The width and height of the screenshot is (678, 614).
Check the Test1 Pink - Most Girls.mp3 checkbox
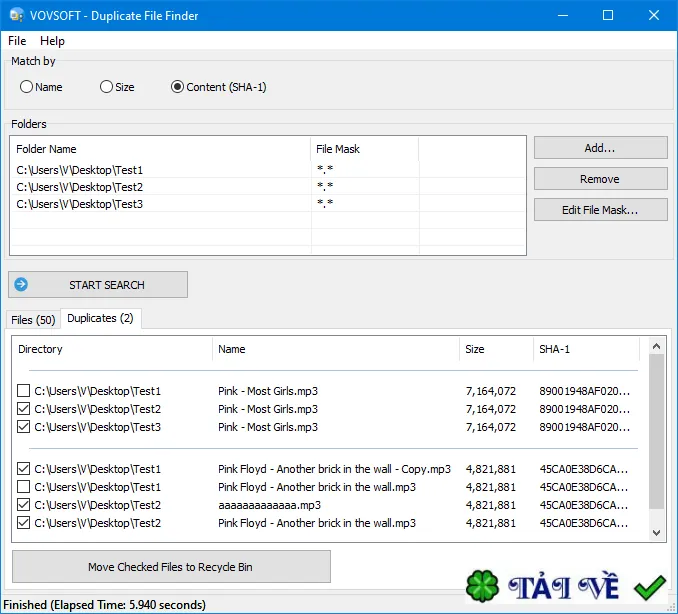(23, 391)
